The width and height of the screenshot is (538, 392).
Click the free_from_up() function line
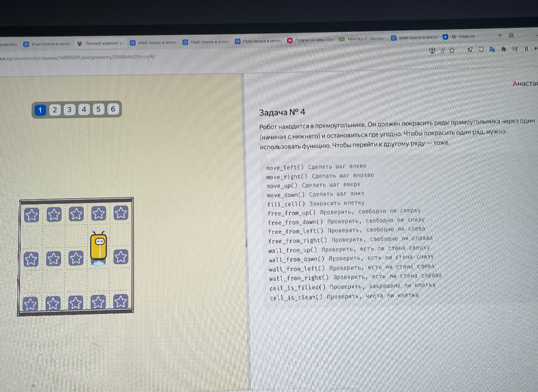[x=344, y=212]
